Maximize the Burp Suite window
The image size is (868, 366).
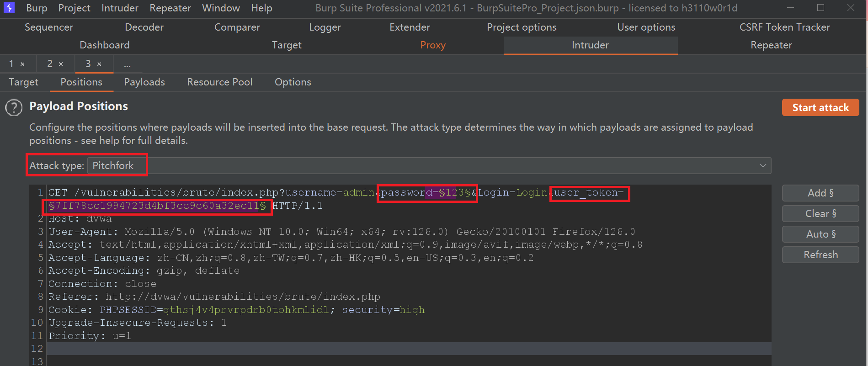(821, 8)
